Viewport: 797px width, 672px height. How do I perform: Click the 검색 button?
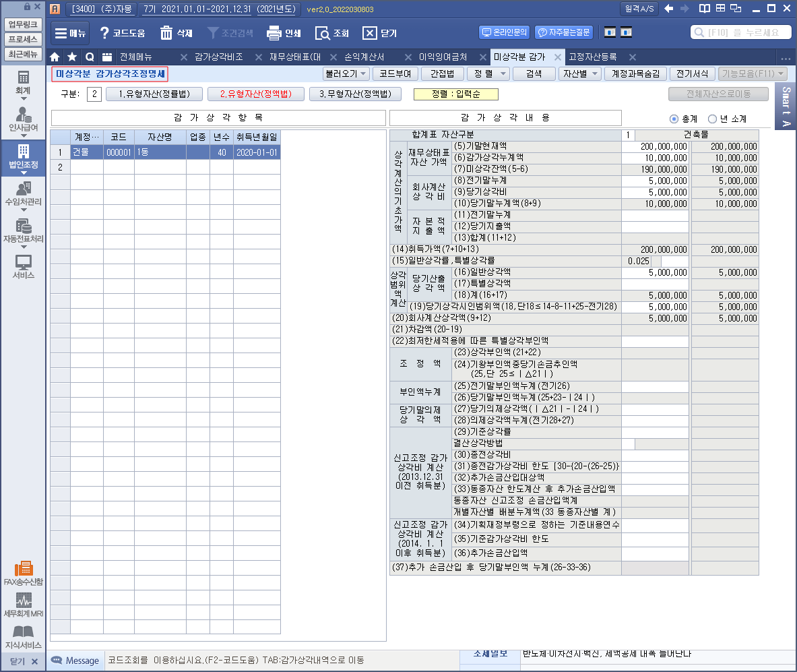pyautogui.click(x=534, y=73)
